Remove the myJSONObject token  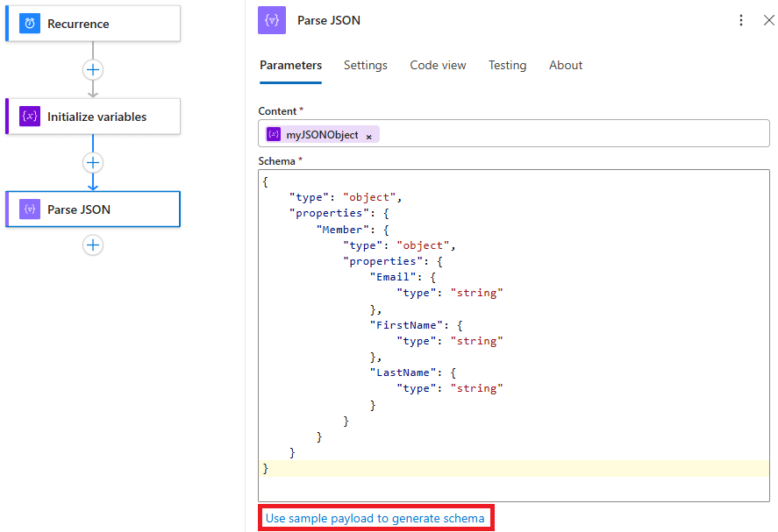pos(368,137)
